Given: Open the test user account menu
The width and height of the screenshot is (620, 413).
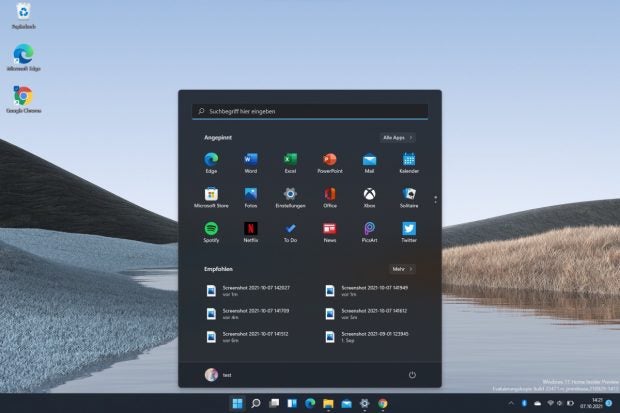Looking at the screenshot, I should point(218,375).
